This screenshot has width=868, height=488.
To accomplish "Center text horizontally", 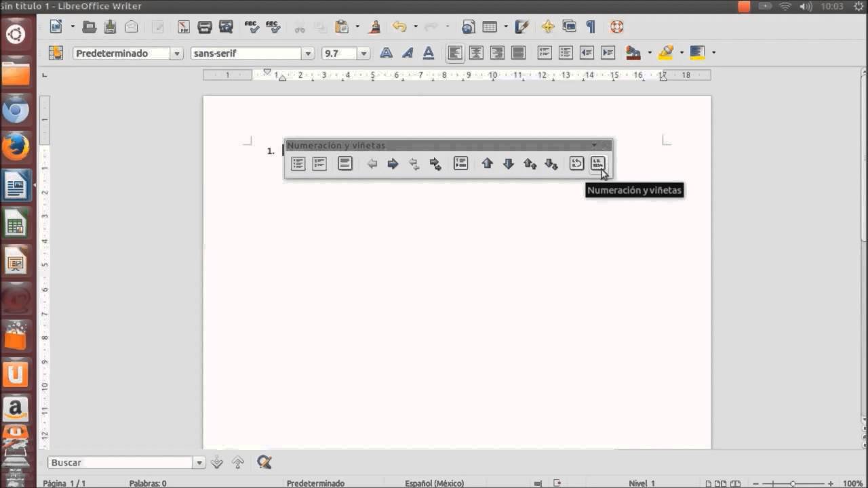I will tap(476, 53).
